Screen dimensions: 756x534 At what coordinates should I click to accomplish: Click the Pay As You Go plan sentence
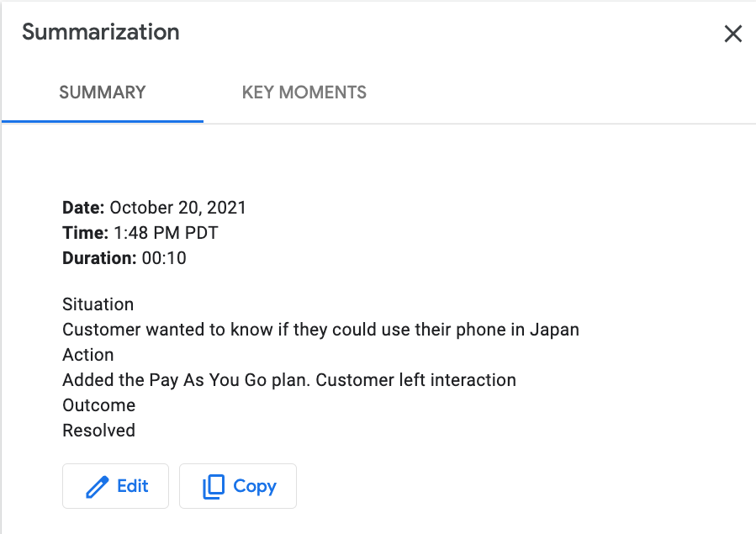(x=289, y=380)
